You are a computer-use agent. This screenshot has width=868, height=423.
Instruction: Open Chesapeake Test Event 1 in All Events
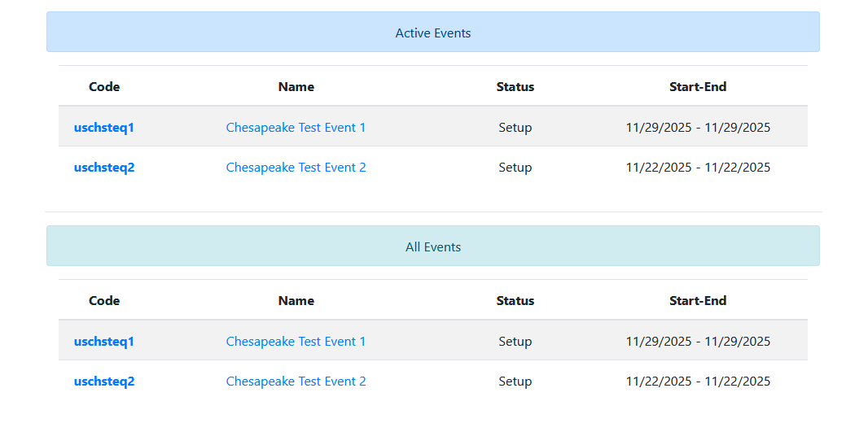(296, 342)
